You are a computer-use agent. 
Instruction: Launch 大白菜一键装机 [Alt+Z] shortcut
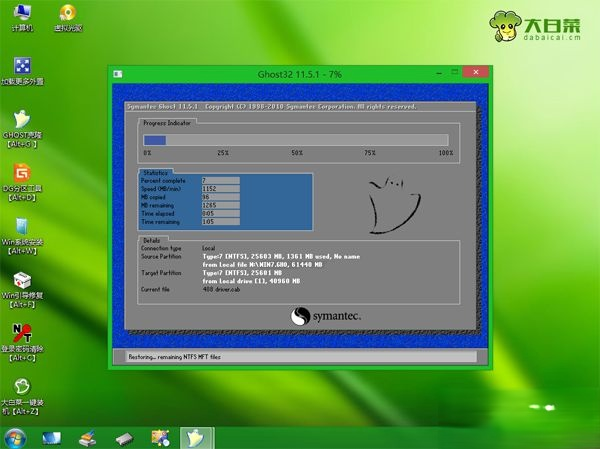[22, 397]
